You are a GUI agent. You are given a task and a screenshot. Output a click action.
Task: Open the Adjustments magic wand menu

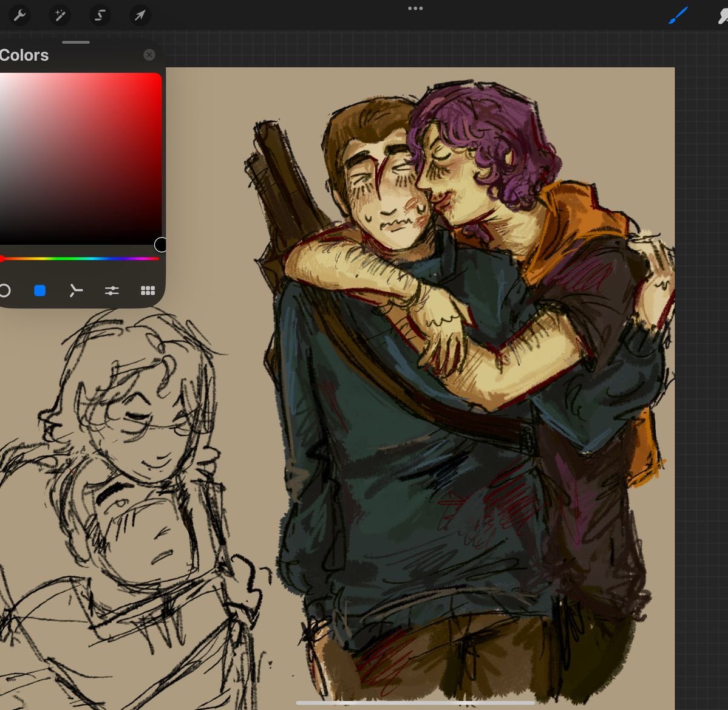point(60,16)
